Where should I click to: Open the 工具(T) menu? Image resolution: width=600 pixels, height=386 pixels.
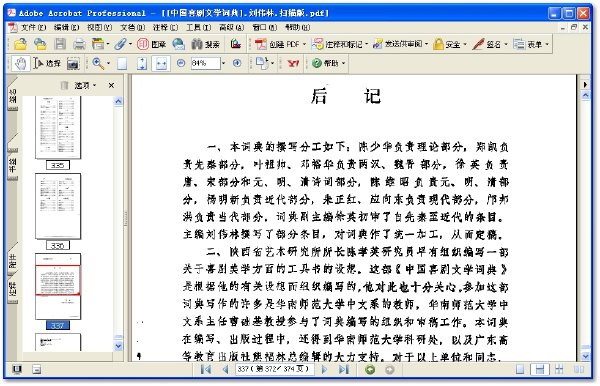199,27
